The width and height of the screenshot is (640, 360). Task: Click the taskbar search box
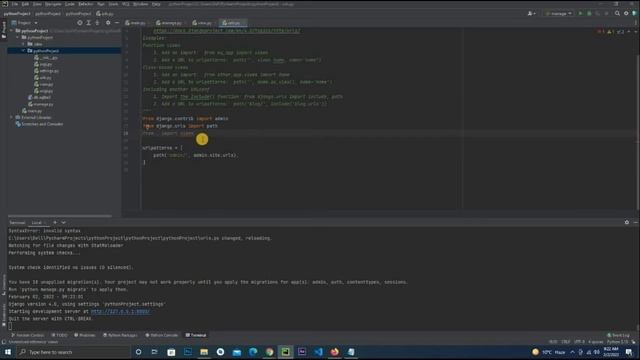point(73,352)
